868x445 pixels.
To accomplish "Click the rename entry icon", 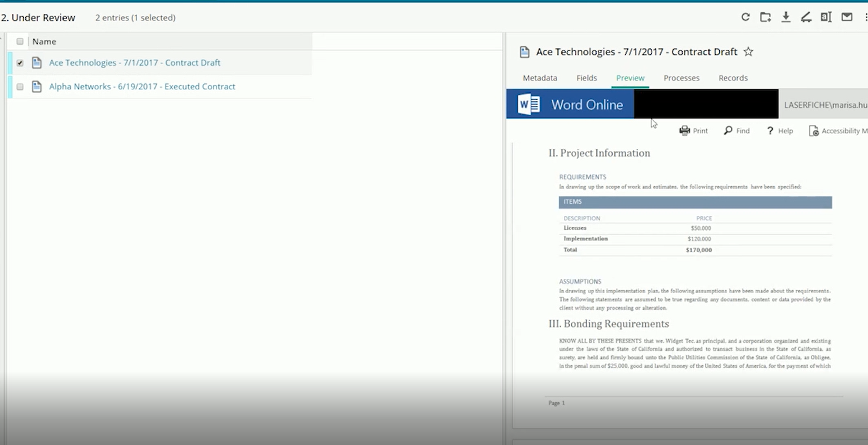I will click(826, 17).
